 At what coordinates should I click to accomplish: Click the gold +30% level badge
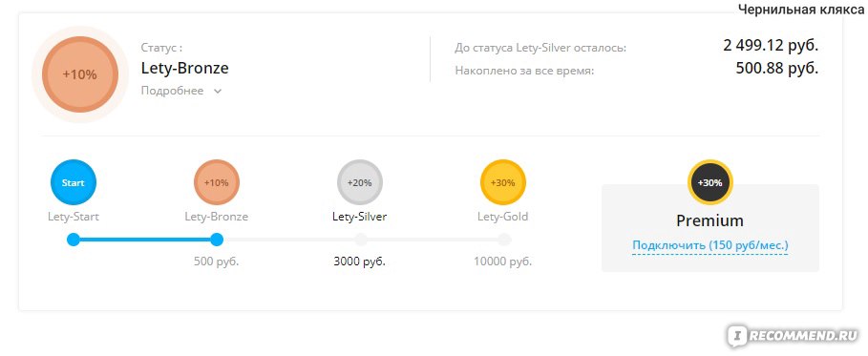click(x=503, y=182)
